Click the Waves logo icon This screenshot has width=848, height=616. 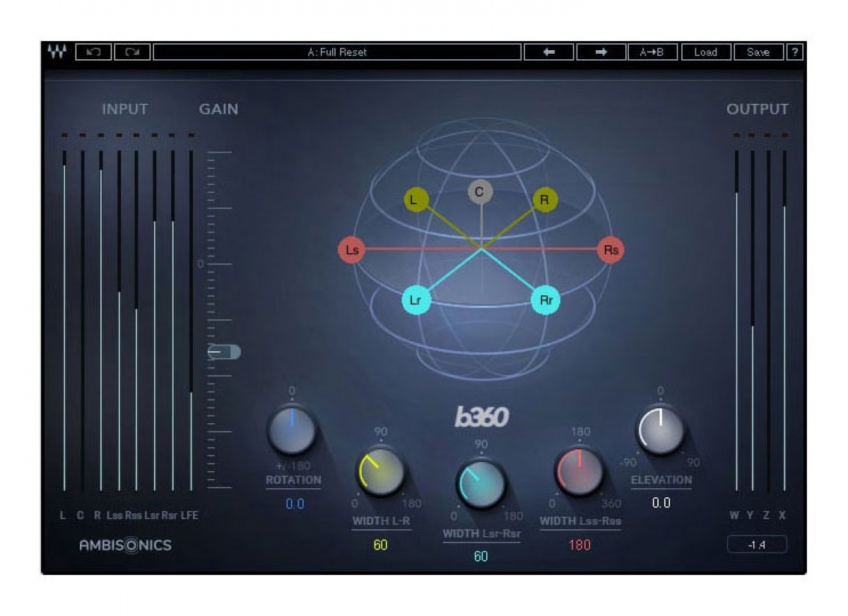(x=57, y=52)
